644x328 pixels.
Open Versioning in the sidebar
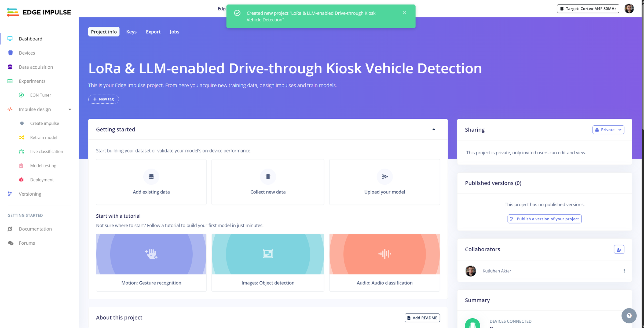click(30, 194)
